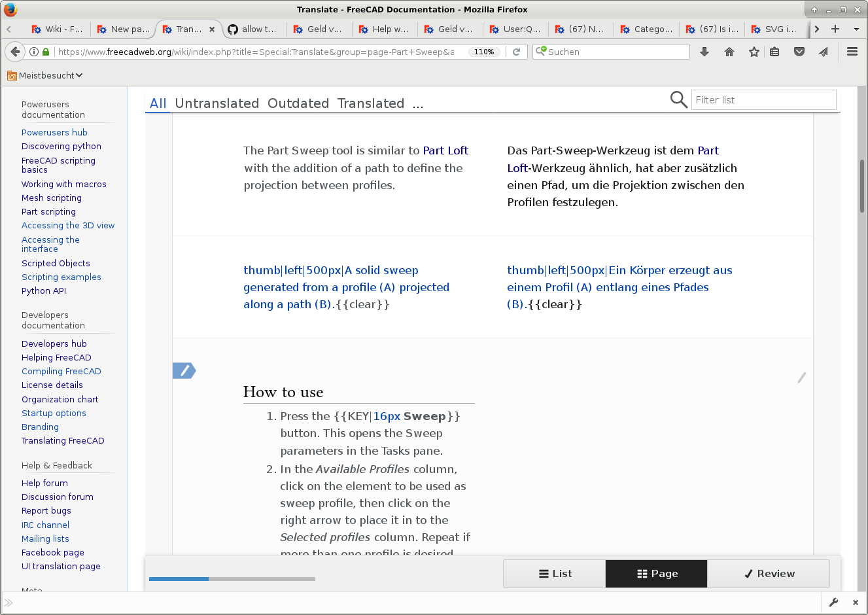Open a new tab with the plus icon
Screen dimensions: 868x615
click(x=835, y=29)
